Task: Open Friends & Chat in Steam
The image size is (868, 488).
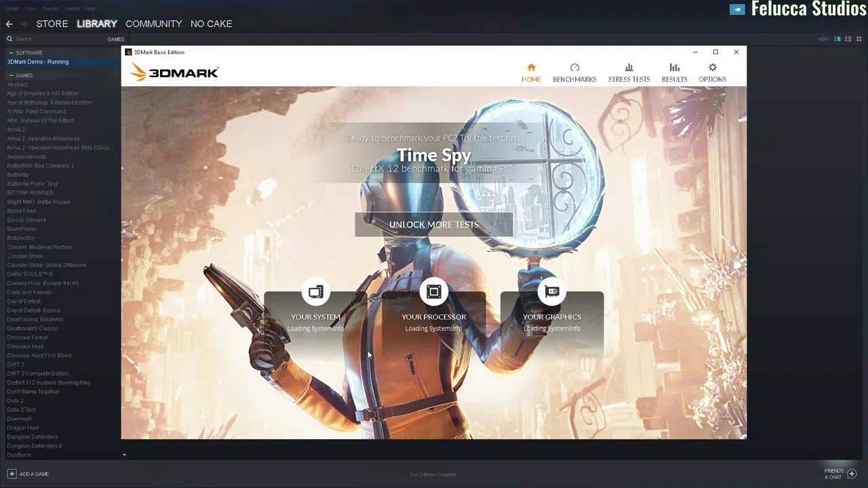Action: pos(841,474)
